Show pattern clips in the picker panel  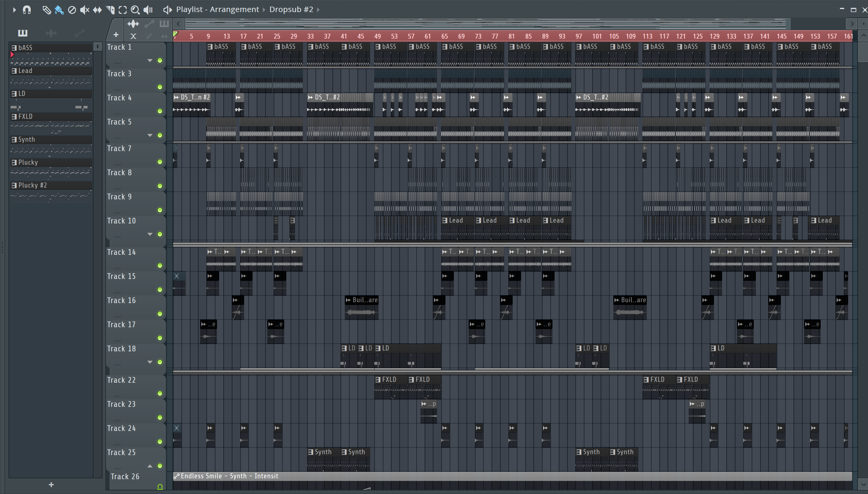[23, 33]
